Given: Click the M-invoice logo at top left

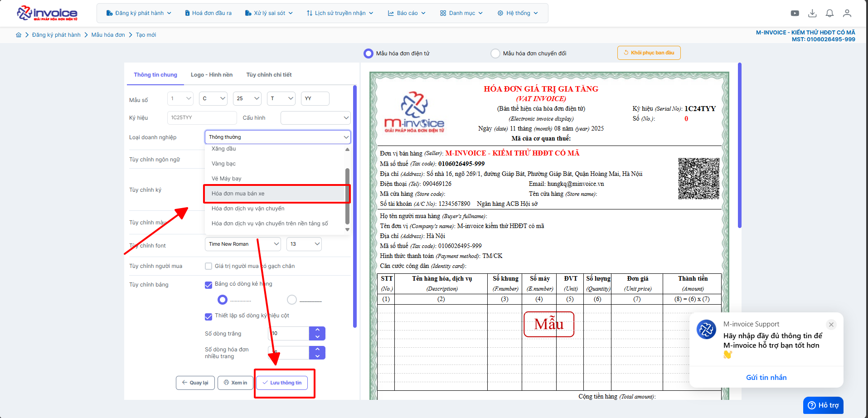Looking at the screenshot, I should coord(47,13).
